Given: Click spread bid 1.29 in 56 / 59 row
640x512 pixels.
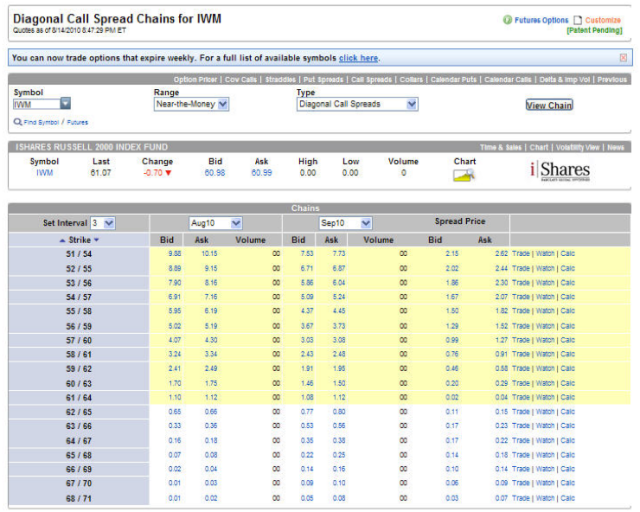Looking at the screenshot, I should pyautogui.click(x=452, y=326).
